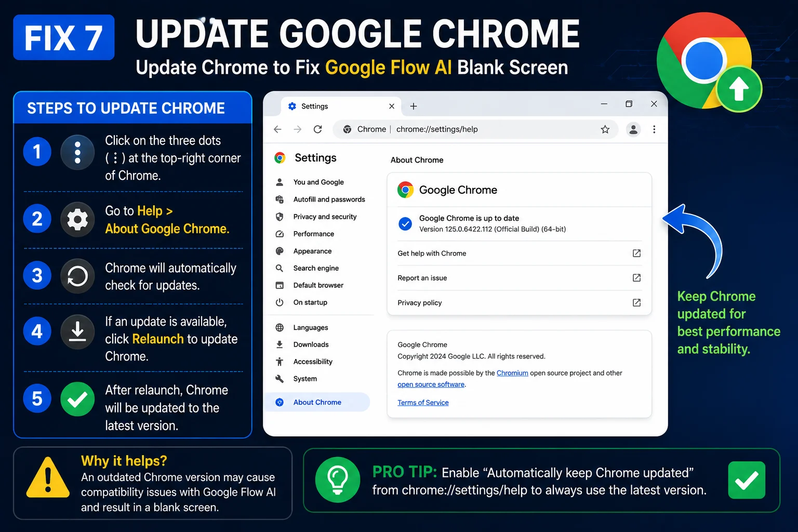The width and height of the screenshot is (798, 532).
Task: Close the Chrome window
Action: (654, 104)
